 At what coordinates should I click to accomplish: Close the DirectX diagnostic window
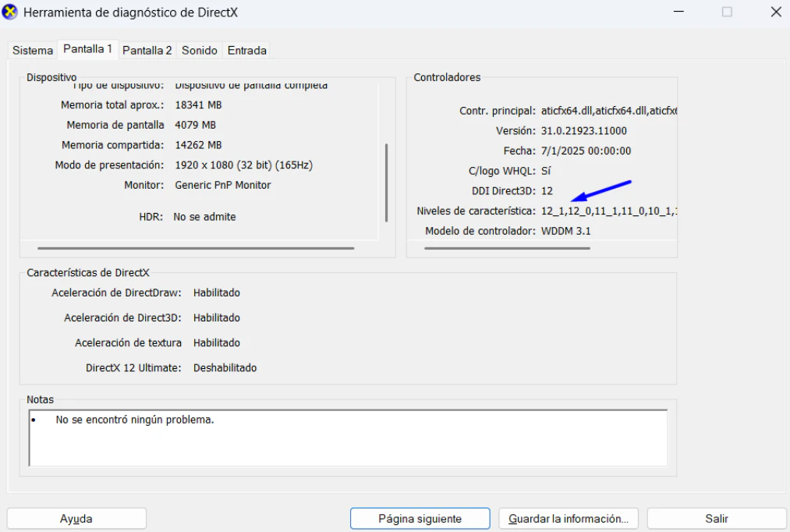(775, 13)
